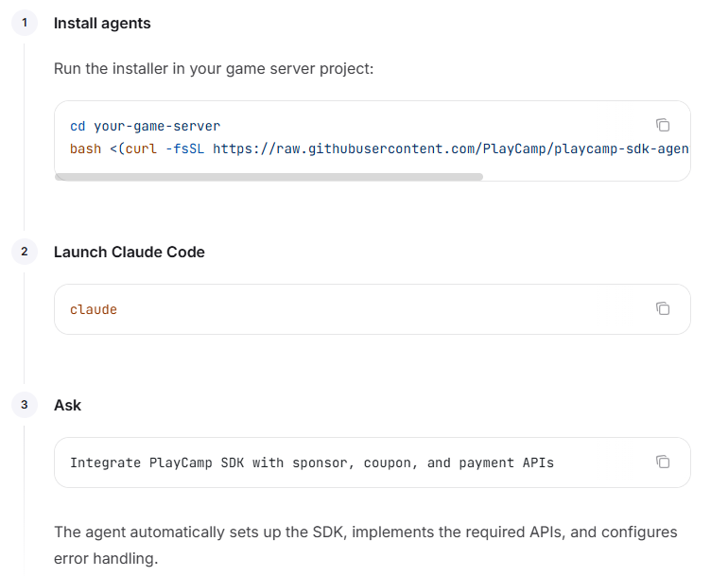Viewport: 728px width, 576px height.
Task: Click the 'Ask' step heading
Action: (x=67, y=405)
